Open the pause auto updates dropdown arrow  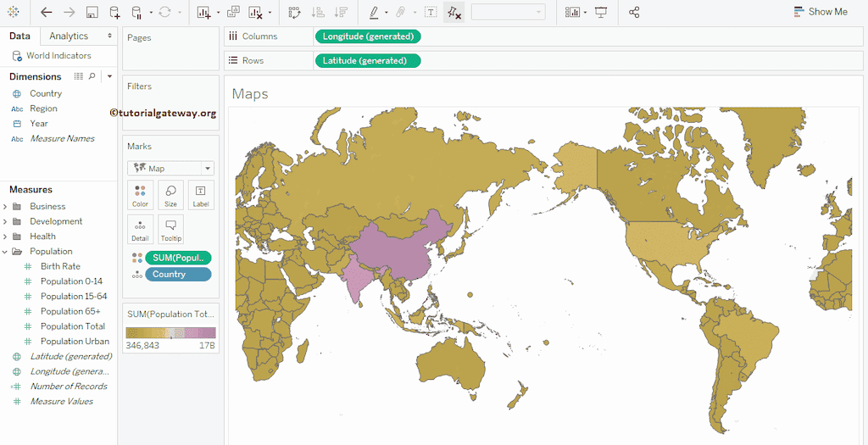[151, 12]
